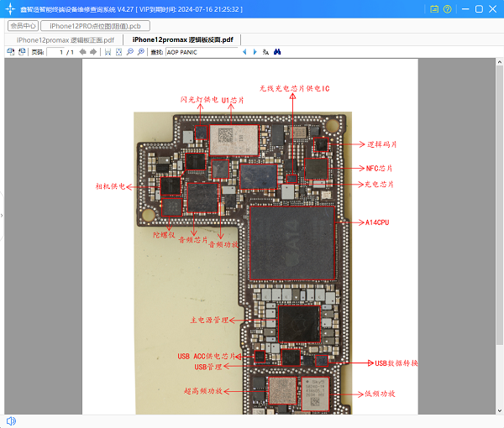This screenshot has height=428, width=504.
Task: Go to previous page arrow
Action: point(82,52)
